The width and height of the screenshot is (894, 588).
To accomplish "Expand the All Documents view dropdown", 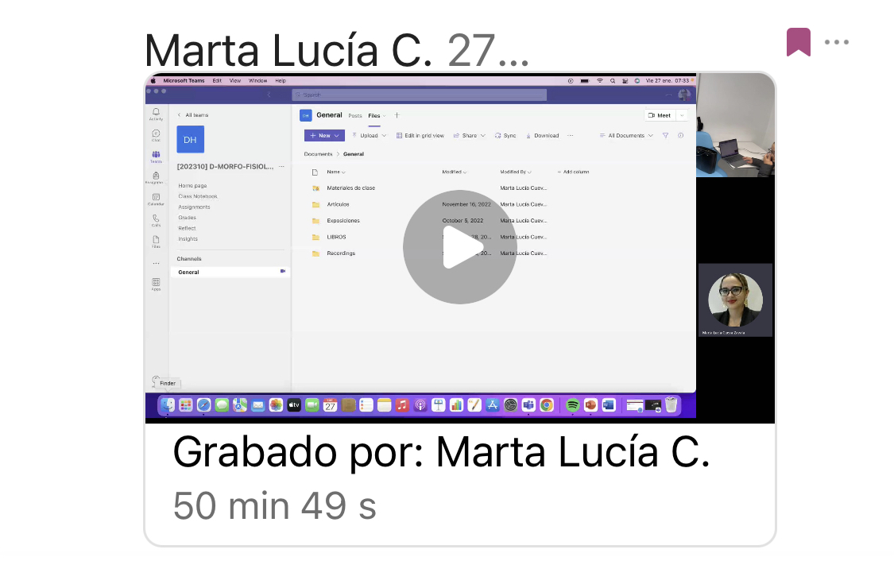I will tap(626, 136).
